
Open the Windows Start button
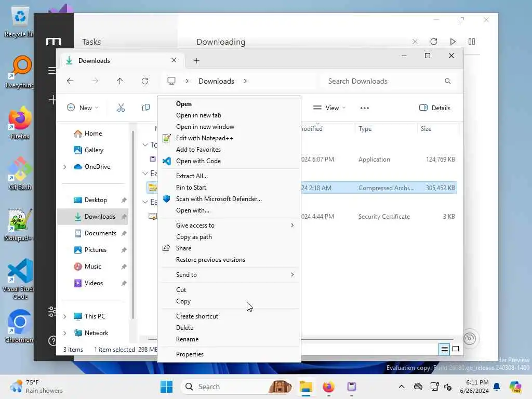click(167, 387)
